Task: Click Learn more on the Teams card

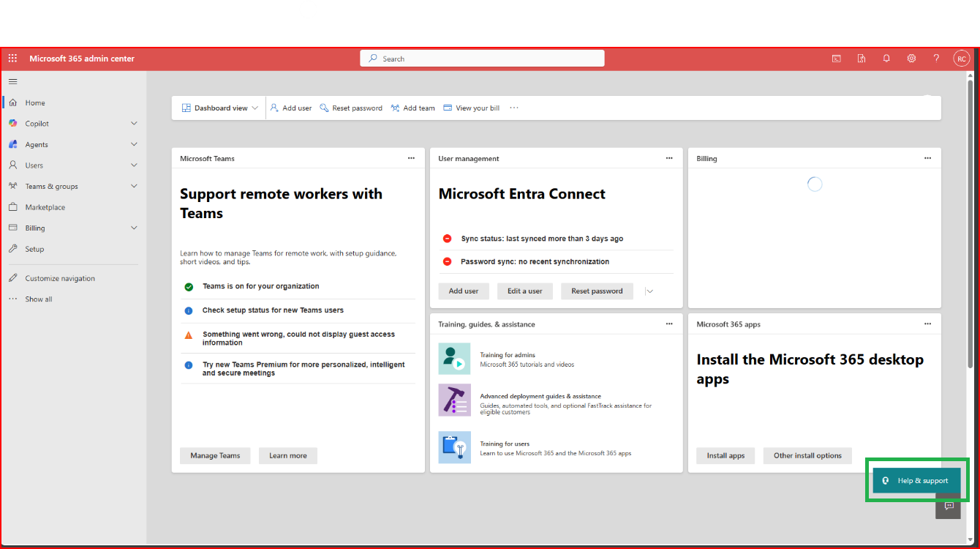Action: click(x=288, y=455)
